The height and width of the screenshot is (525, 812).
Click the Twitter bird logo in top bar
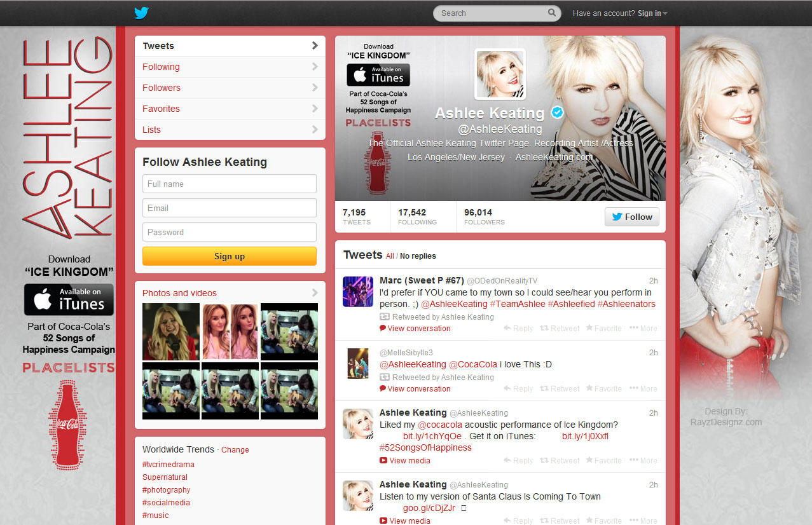141,13
